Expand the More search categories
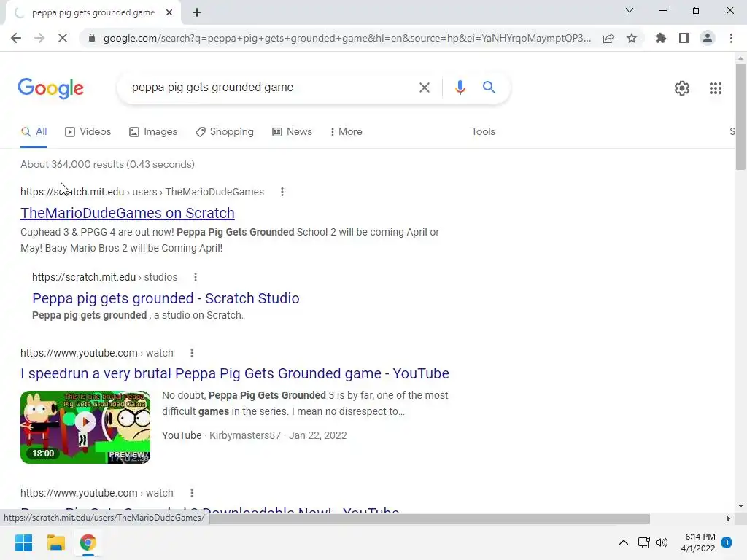 (x=347, y=132)
